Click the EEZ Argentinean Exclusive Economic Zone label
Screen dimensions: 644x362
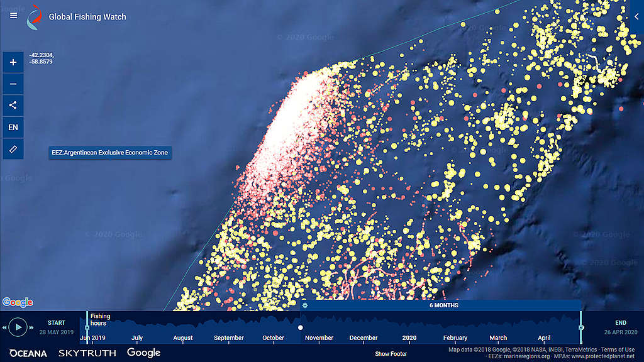coord(110,153)
